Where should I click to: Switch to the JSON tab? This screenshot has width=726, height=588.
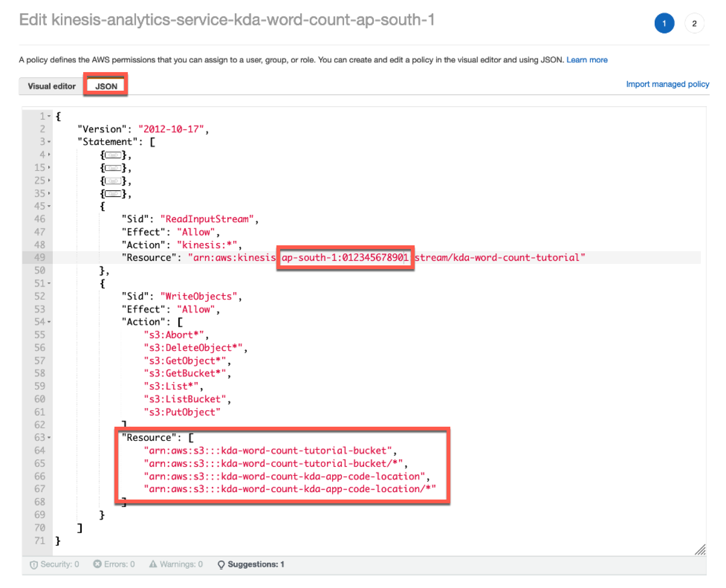point(106,86)
